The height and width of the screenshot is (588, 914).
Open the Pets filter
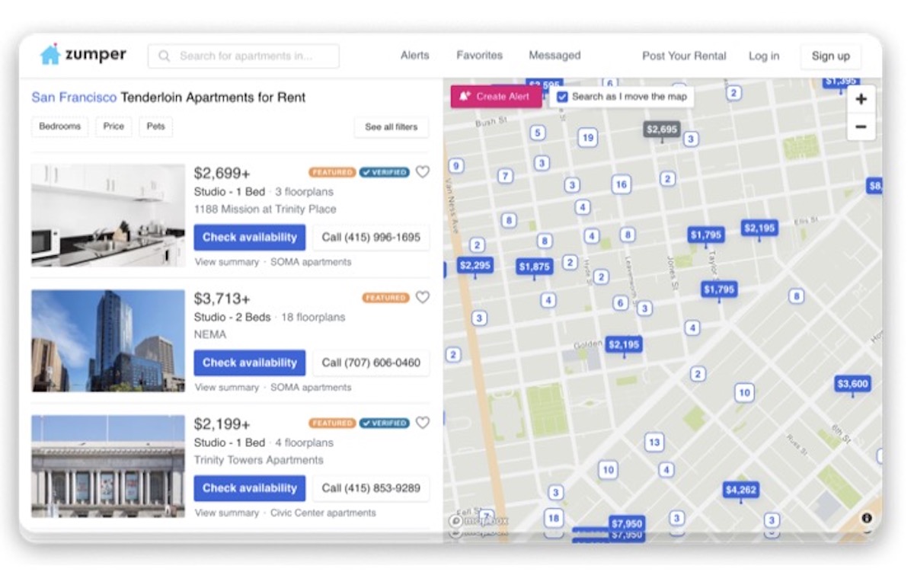pos(155,126)
